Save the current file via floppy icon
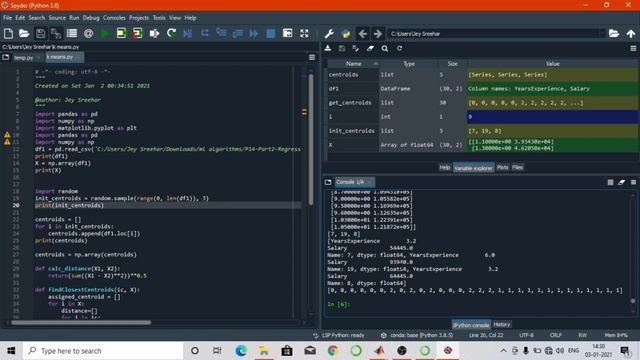 tap(40, 33)
